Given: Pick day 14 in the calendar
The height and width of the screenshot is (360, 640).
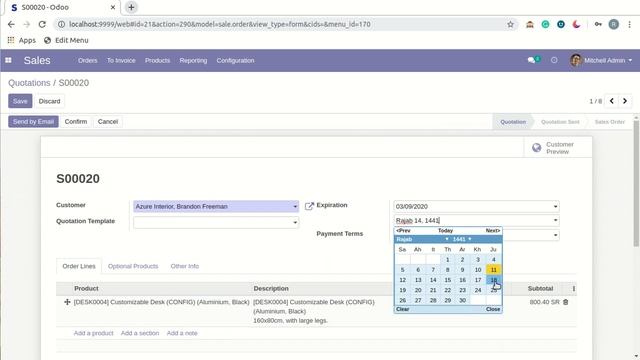Looking at the screenshot, I should 433,280.
